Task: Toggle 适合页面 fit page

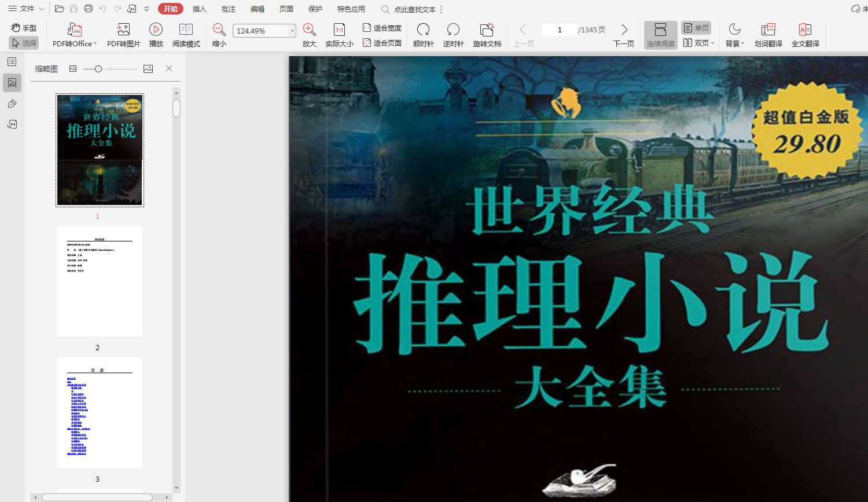Action: 382,43
